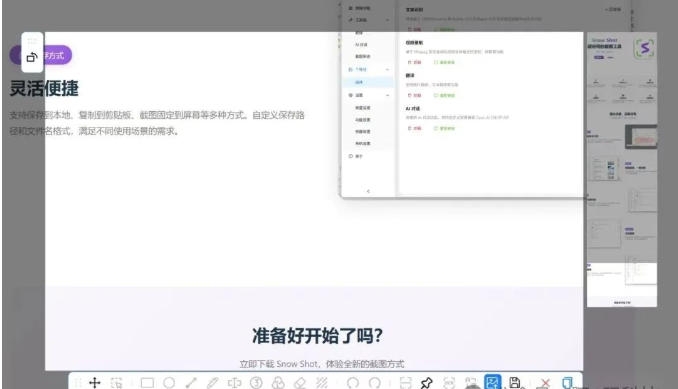Collapse the third sidebar group chevron
Viewport: 678px width, 389px height.
pos(387,95)
